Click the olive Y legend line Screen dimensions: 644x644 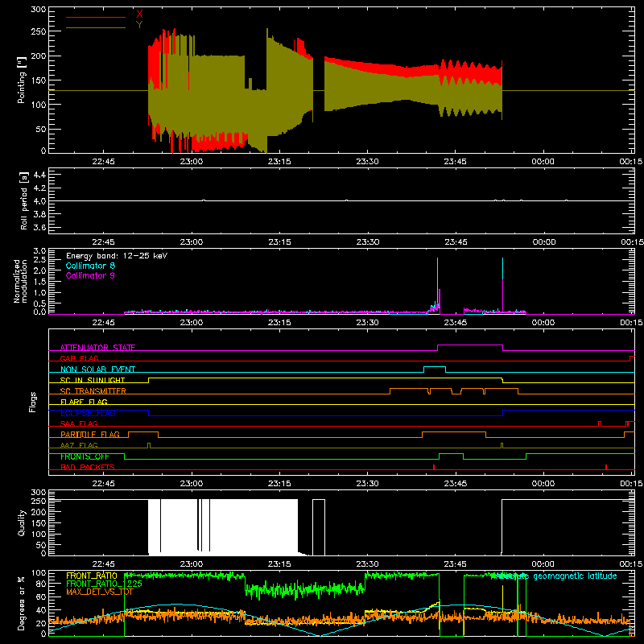tap(96, 27)
